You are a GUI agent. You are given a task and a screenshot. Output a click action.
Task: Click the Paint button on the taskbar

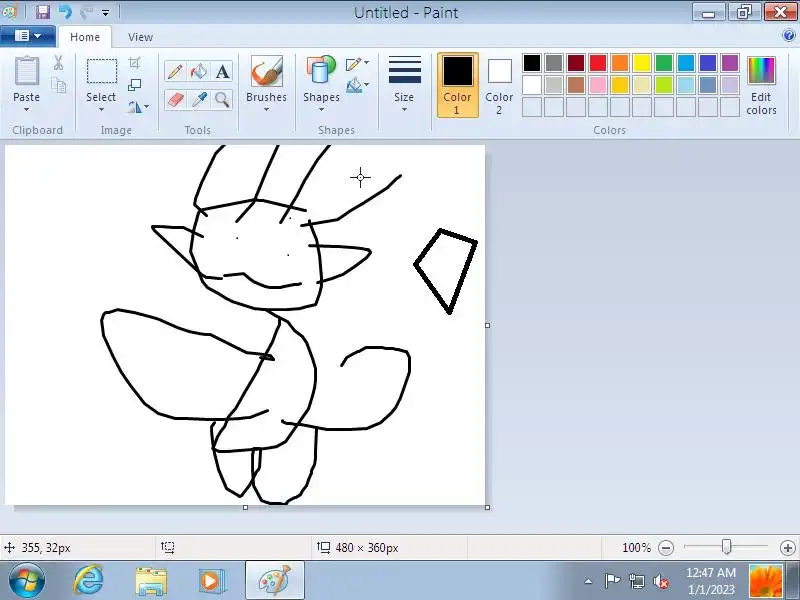pos(274,581)
